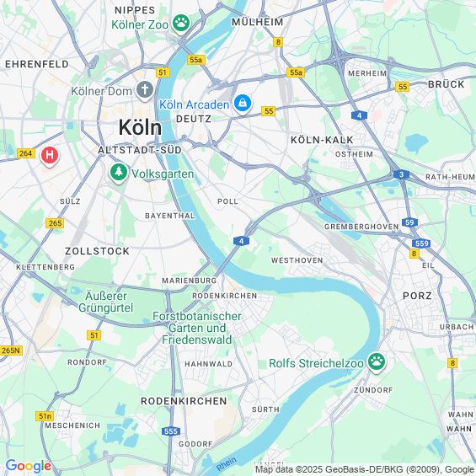
Task: Click the yellow 265N road shield
Action: [11, 350]
